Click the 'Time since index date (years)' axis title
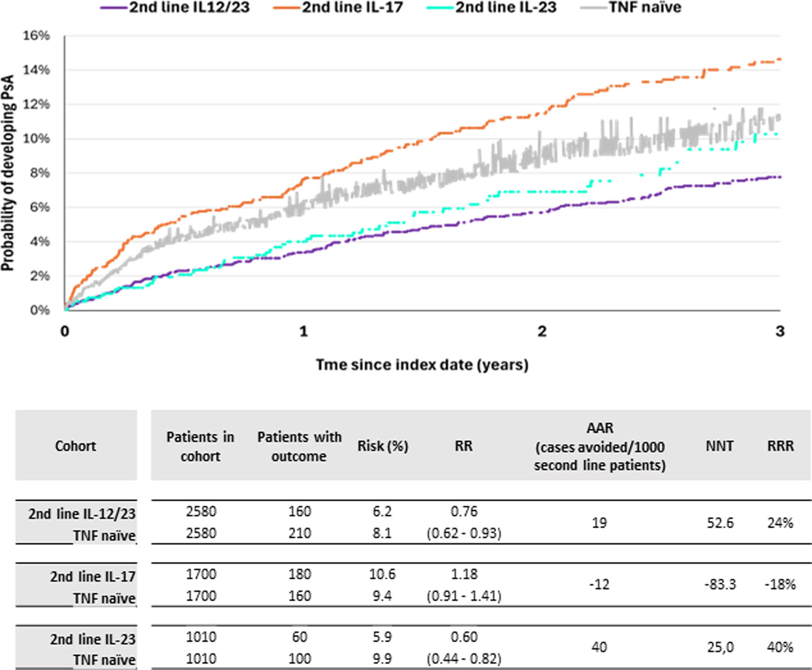This screenshot has height=670, width=812. (x=422, y=365)
